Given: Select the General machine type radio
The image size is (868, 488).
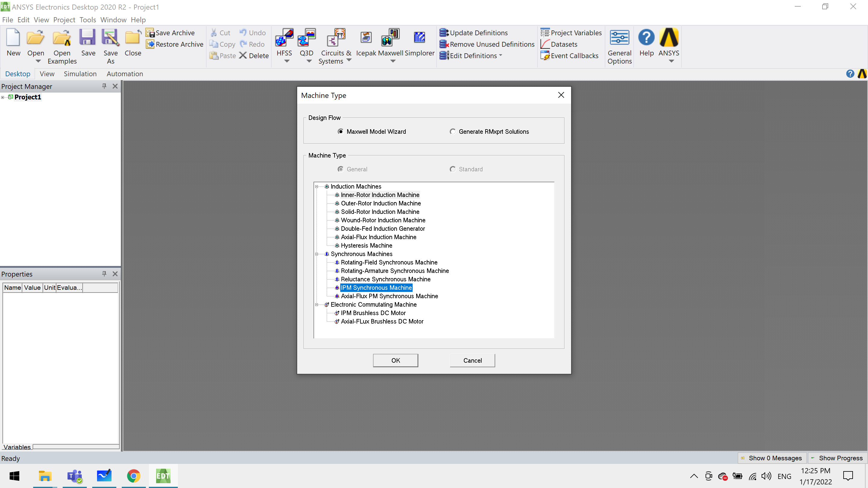Looking at the screenshot, I should click(340, 169).
